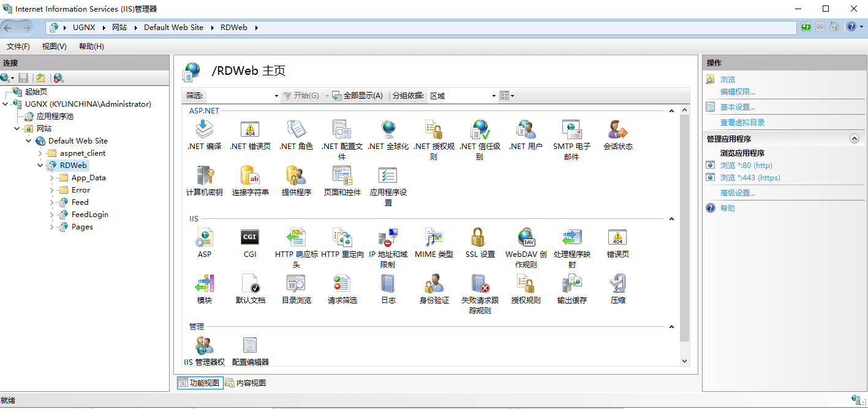Browse the site via *:80 (http)

click(746, 166)
